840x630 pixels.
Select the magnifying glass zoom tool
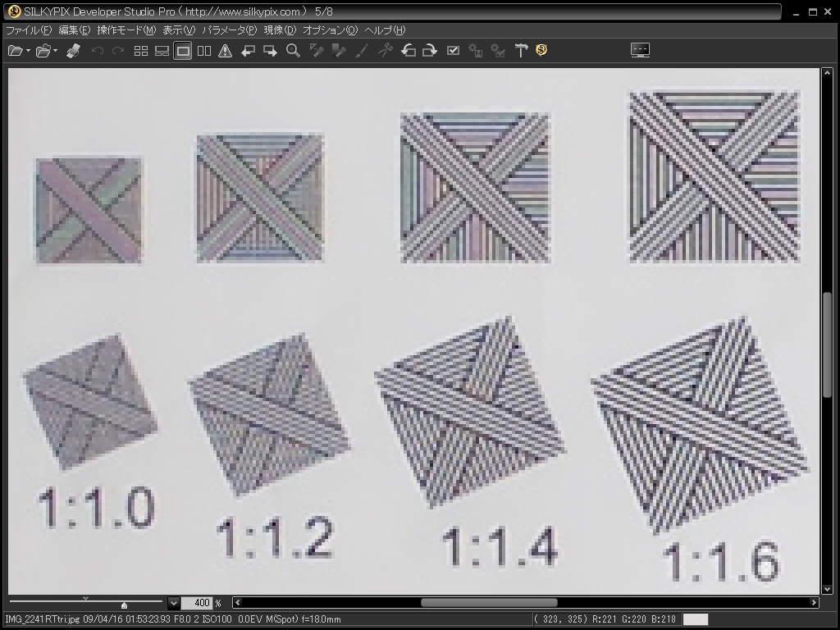coord(293,51)
